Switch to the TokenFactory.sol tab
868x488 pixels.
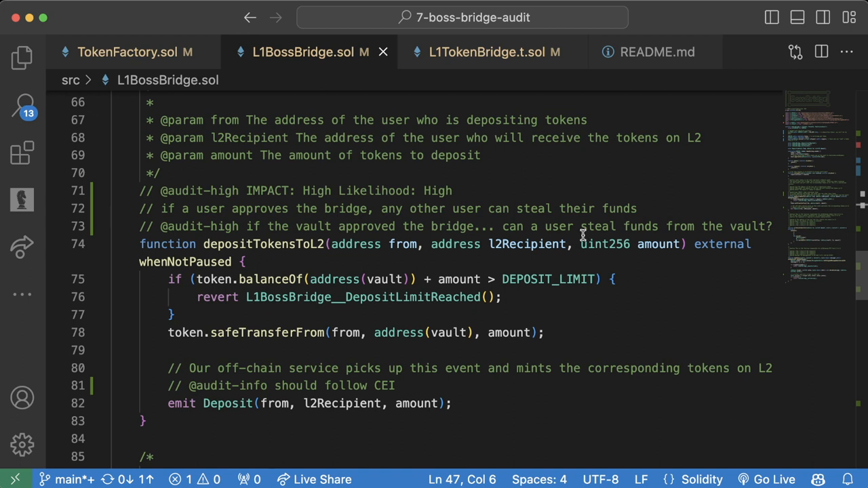click(x=134, y=52)
